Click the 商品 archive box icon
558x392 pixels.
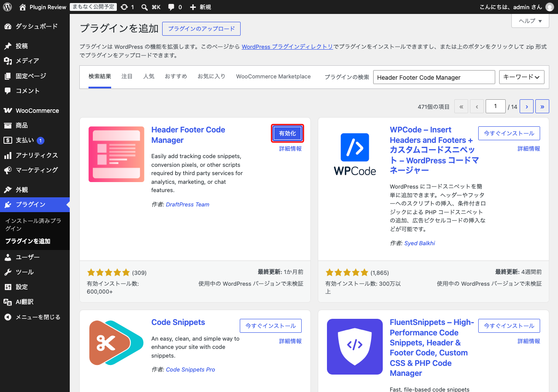(8, 125)
